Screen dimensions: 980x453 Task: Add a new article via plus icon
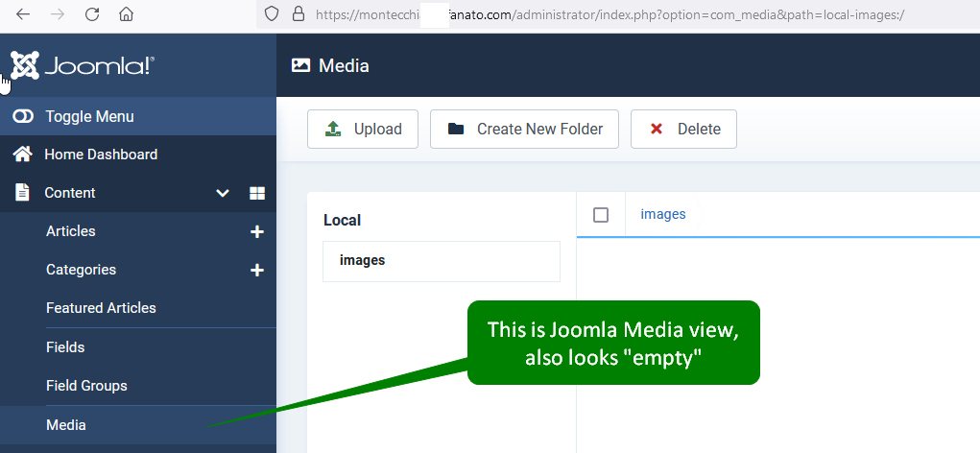click(x=256, y=231)
